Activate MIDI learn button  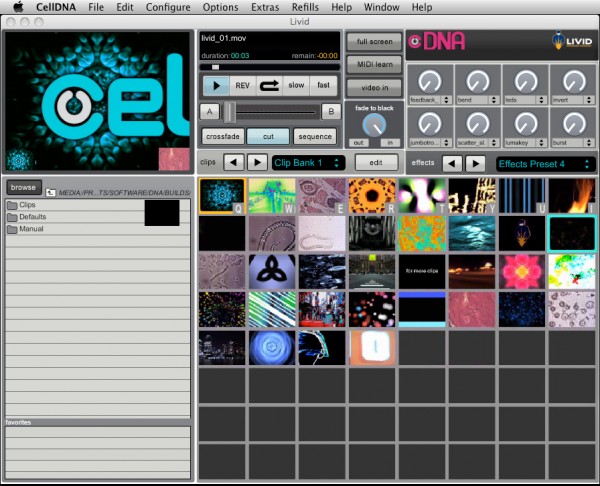pos(374,65)
